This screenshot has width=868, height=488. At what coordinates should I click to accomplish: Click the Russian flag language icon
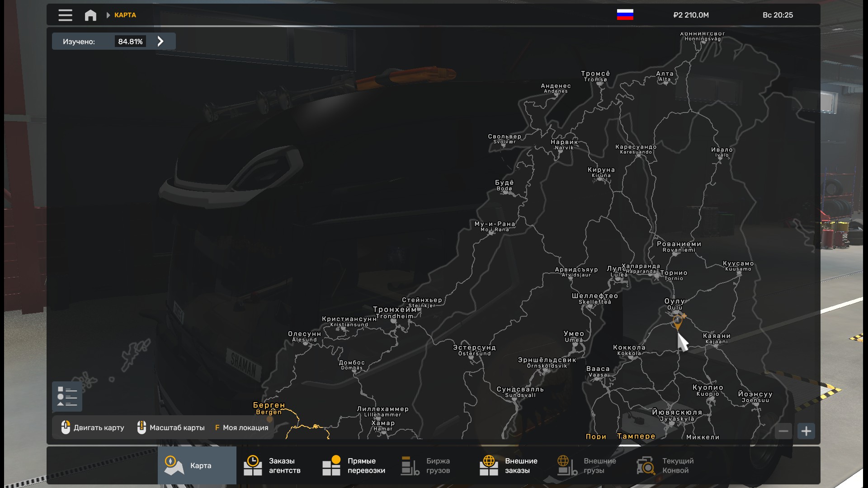coord(625,15)
